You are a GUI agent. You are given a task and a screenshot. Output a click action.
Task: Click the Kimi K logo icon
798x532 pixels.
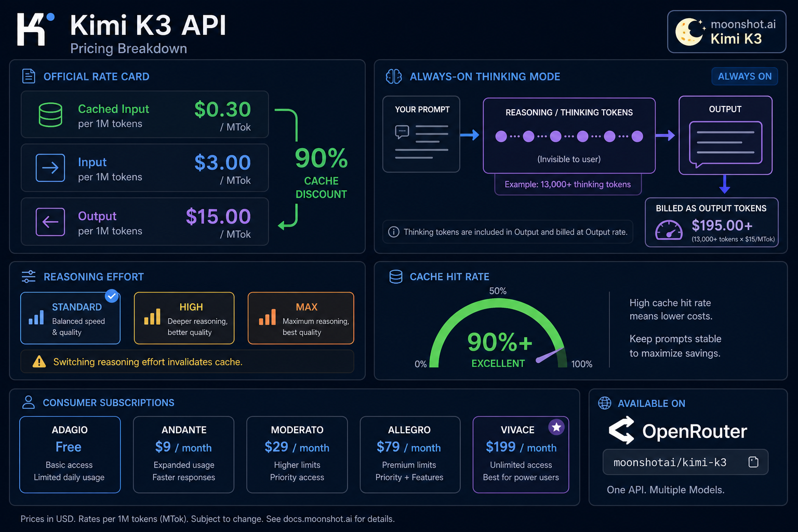[x=35, y=29]
